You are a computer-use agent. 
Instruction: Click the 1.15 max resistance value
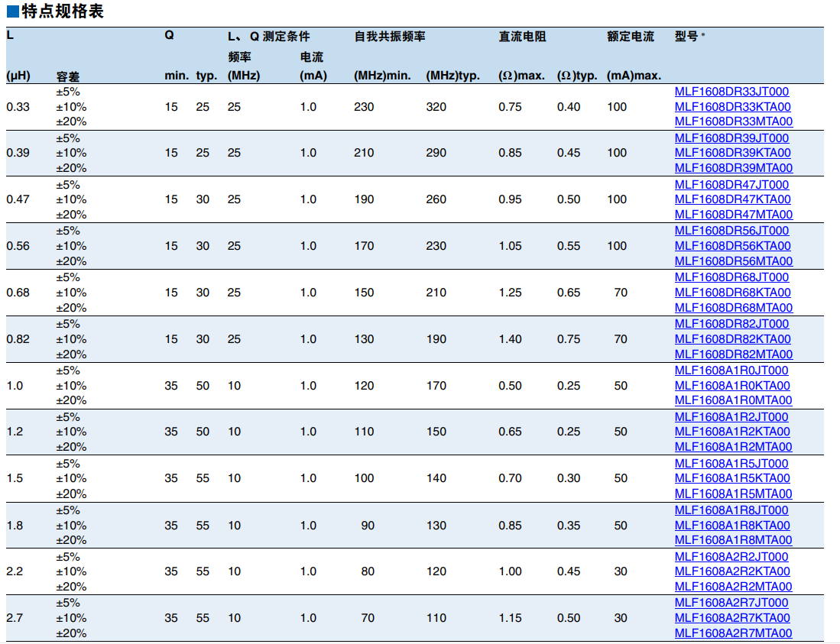[510, 618]
